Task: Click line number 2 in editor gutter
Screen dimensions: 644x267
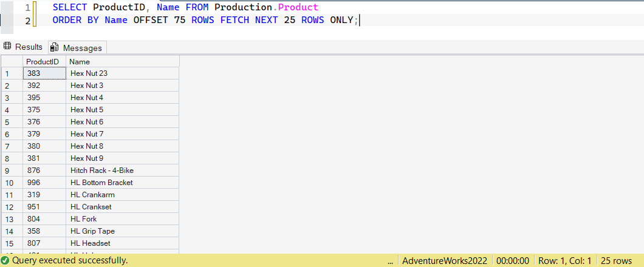Action: [x=27, y=21]
